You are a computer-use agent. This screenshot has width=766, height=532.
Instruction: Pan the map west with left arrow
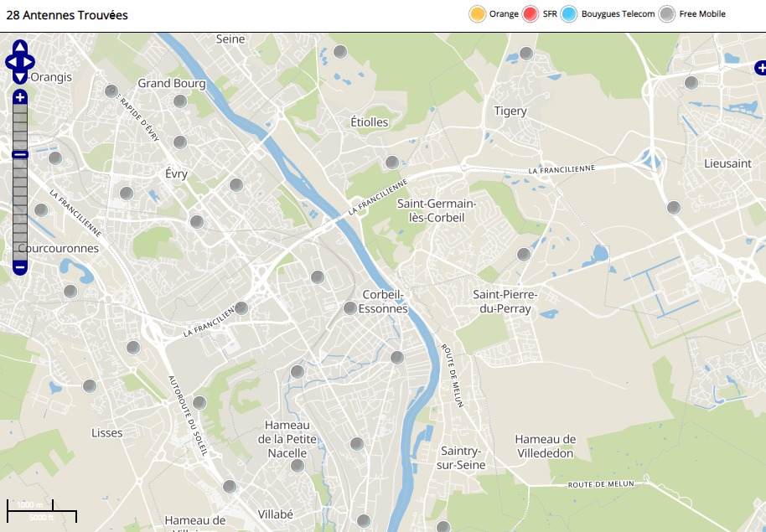(x=11, y=62)
